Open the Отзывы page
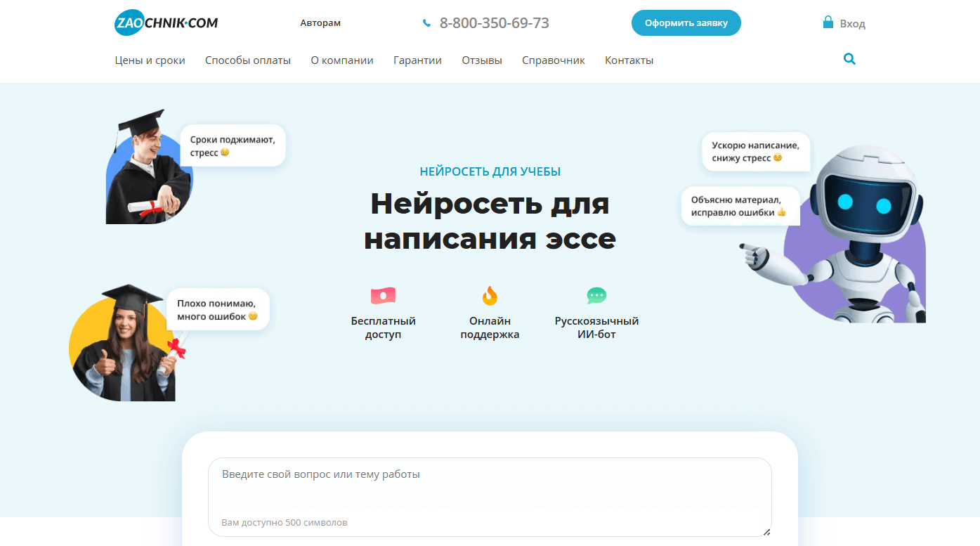980x546 pixels. tap(482, 60)
